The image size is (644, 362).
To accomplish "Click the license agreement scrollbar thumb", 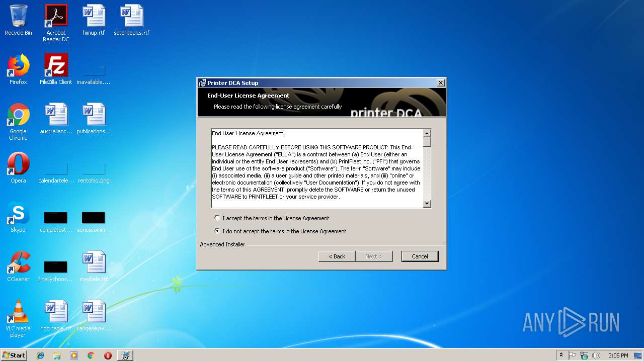I will [427, 142].
